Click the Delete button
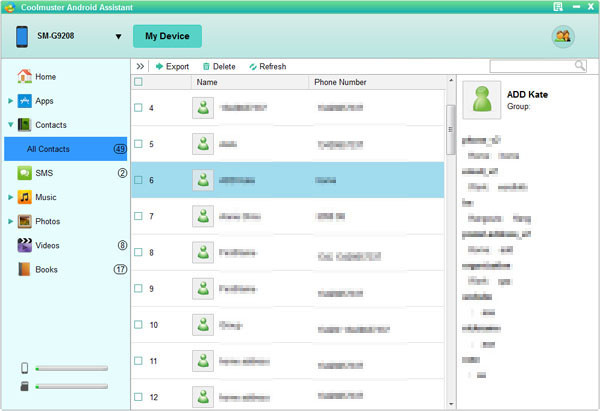The image size is (600, 411). point(219,67)
